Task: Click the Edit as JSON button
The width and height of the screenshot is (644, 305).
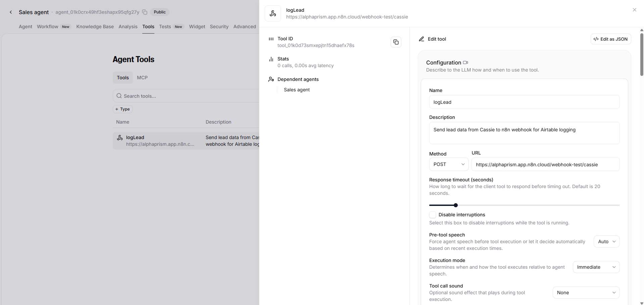Action: 611,39
